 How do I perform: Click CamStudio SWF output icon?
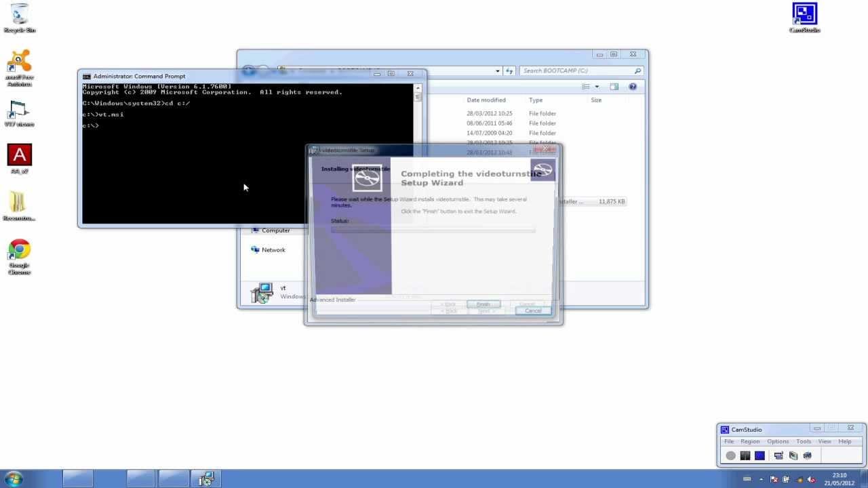(807, 455)
